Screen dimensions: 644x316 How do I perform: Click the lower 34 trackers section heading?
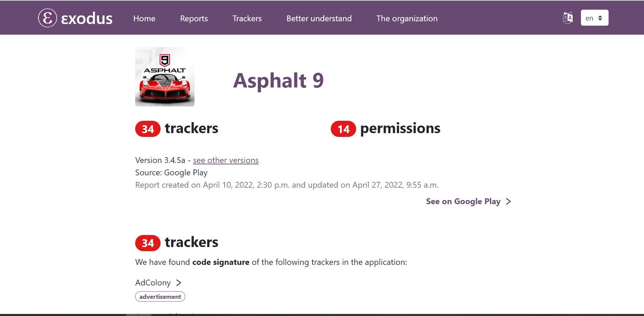tap(177, 243)
